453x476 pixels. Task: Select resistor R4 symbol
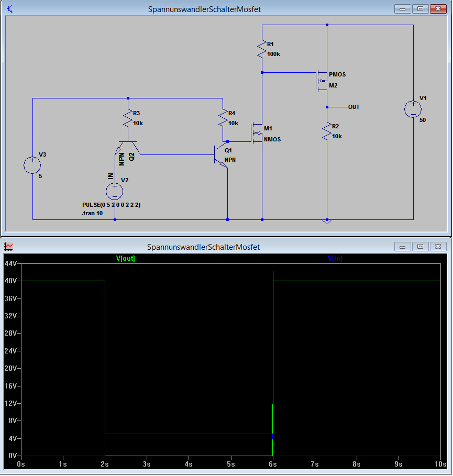[x=223, y=118]
